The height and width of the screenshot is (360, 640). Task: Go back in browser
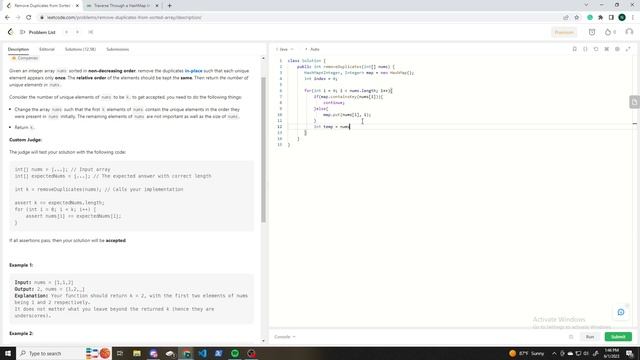click(x=7, y=18)
